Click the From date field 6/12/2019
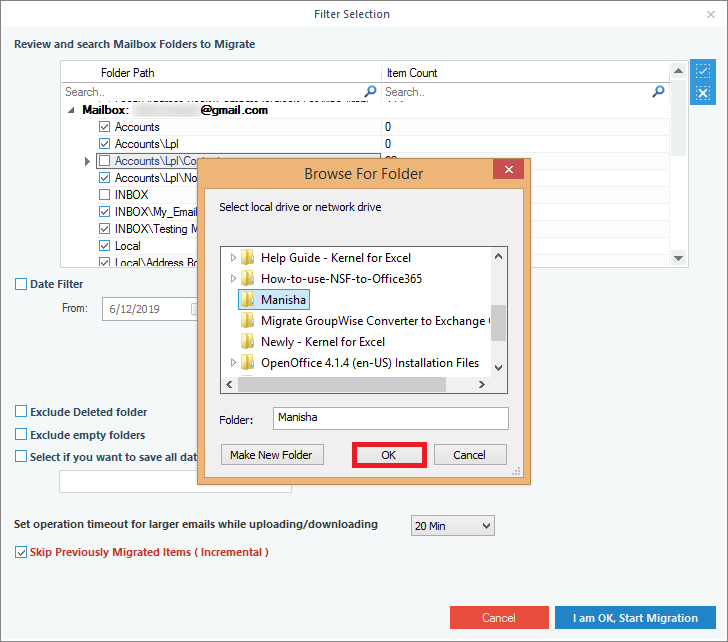This screenshot has width=728, height=642. click(x=149, y=309)
